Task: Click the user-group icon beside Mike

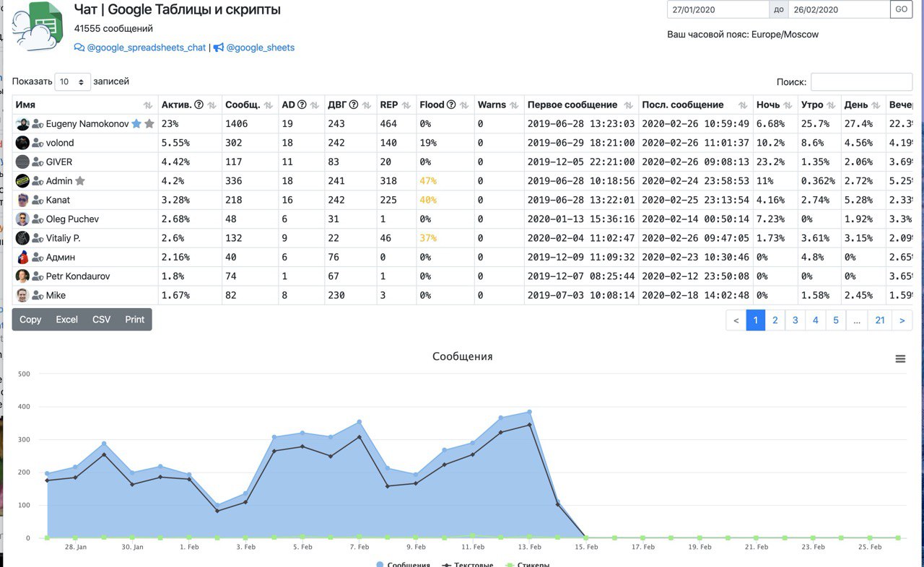Action: 38,295
